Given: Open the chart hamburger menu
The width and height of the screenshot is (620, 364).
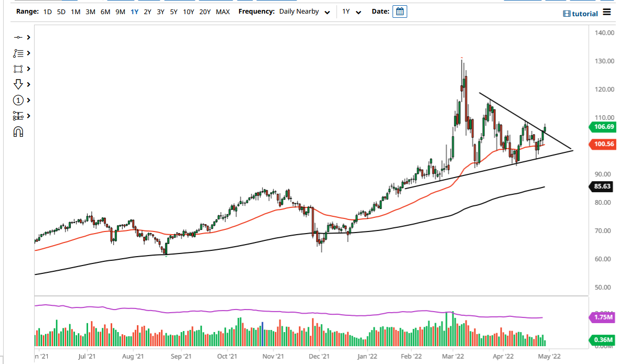Looking at the screenshot, I should click(x=607, y=13).
